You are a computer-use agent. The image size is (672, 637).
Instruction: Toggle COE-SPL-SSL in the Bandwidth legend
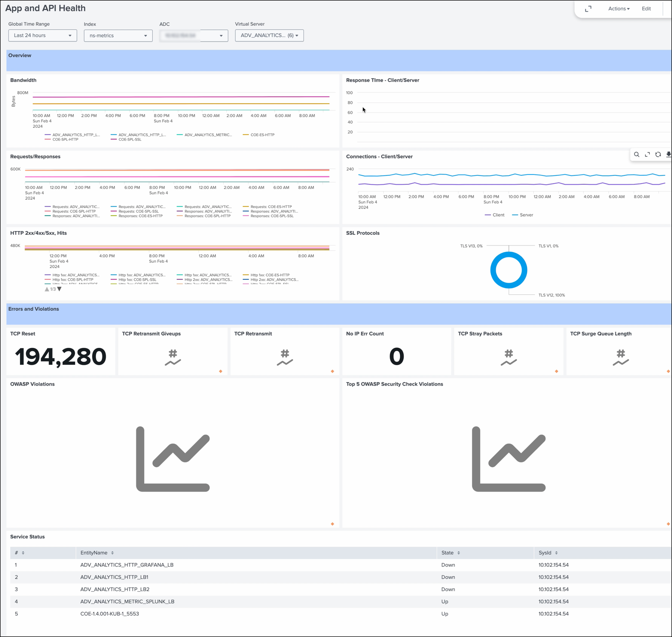click(x=126, y=140)
